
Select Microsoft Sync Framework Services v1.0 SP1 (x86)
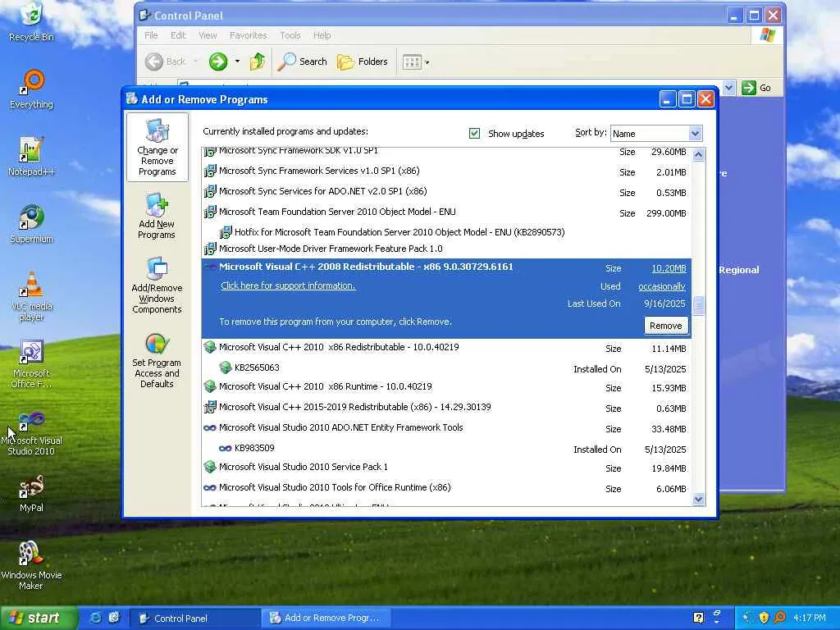click(x=447, y=171)
